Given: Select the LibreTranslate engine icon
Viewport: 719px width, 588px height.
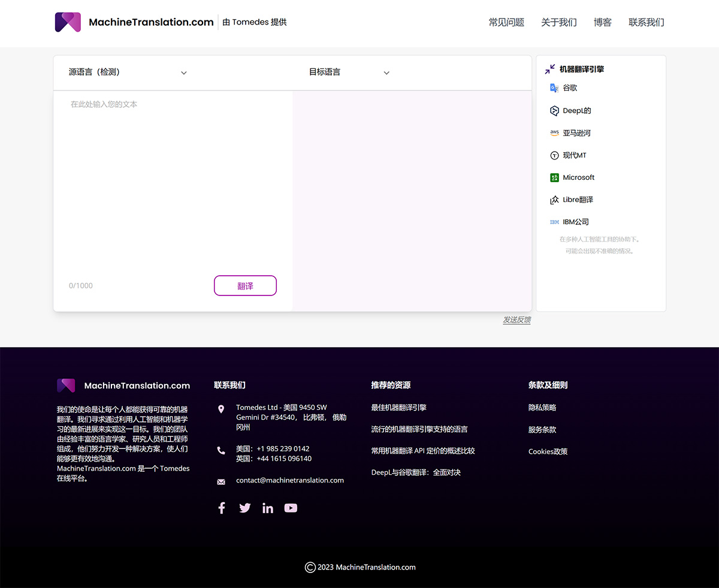Looking at the screenshot, I should pos(554,199).
